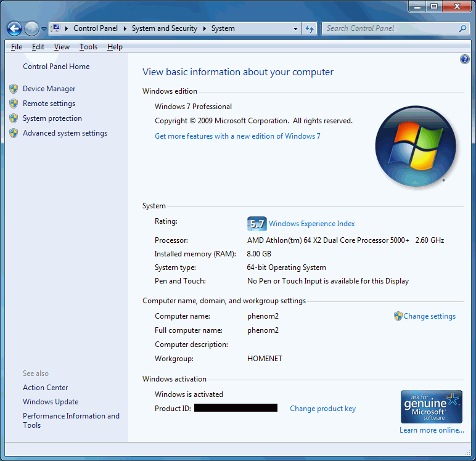Expand the arrow before Control Panel breadcrumb
Image resolution: width=476 pixels, height=461 pixels.
tap(67, 28)
